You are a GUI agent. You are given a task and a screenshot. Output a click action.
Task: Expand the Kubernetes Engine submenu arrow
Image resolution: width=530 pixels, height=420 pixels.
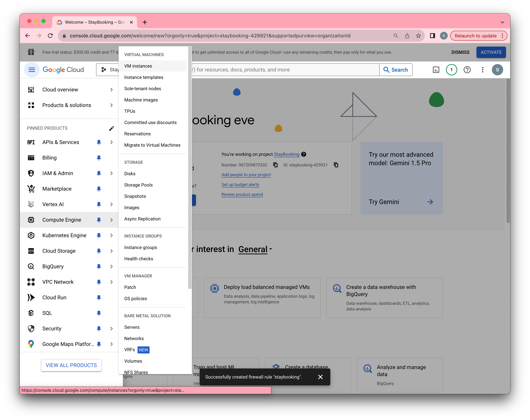coord(111,235)
